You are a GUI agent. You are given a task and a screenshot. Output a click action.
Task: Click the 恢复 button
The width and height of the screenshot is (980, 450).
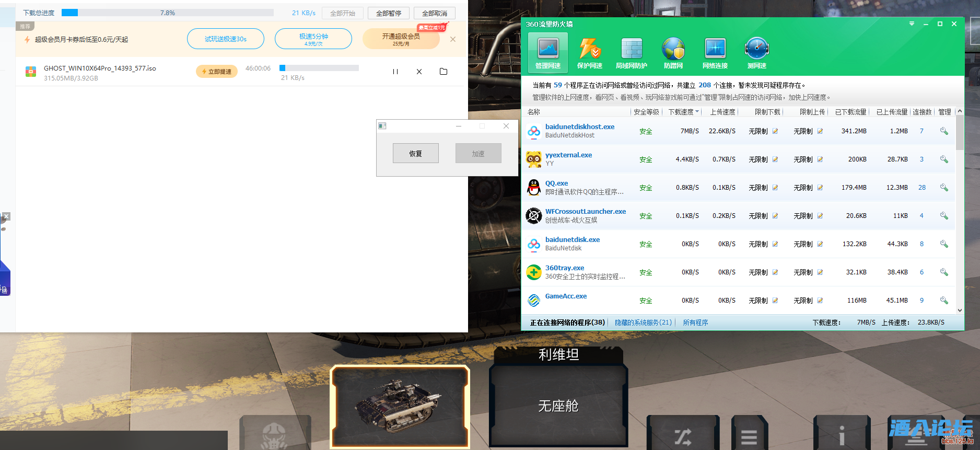[x=415, y=154]
